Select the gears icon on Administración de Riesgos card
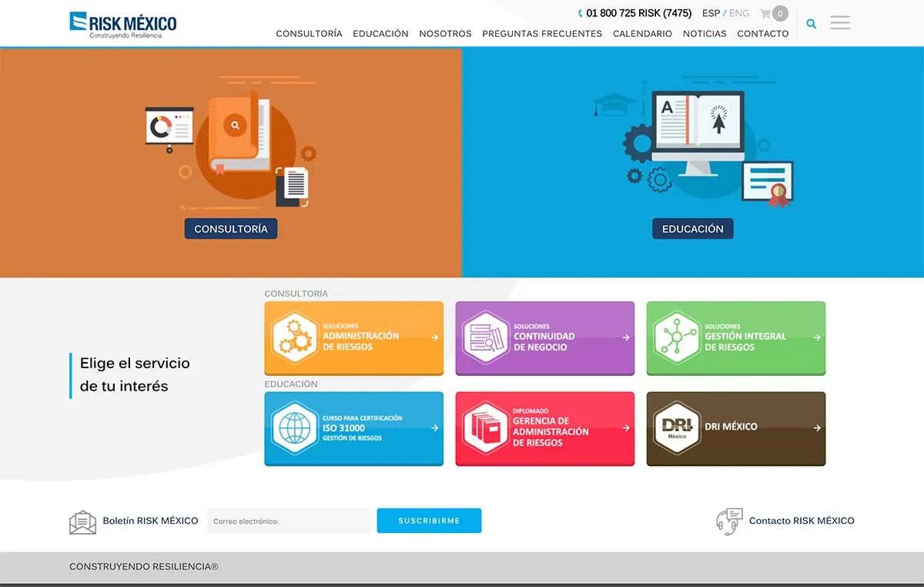The width and height of the screenshot is (924, 587). point(293,337)
